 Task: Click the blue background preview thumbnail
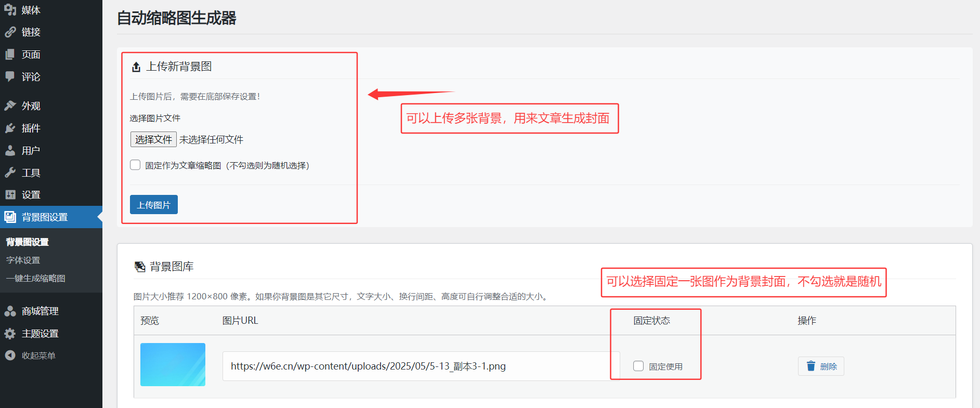[x=173, y=364]
